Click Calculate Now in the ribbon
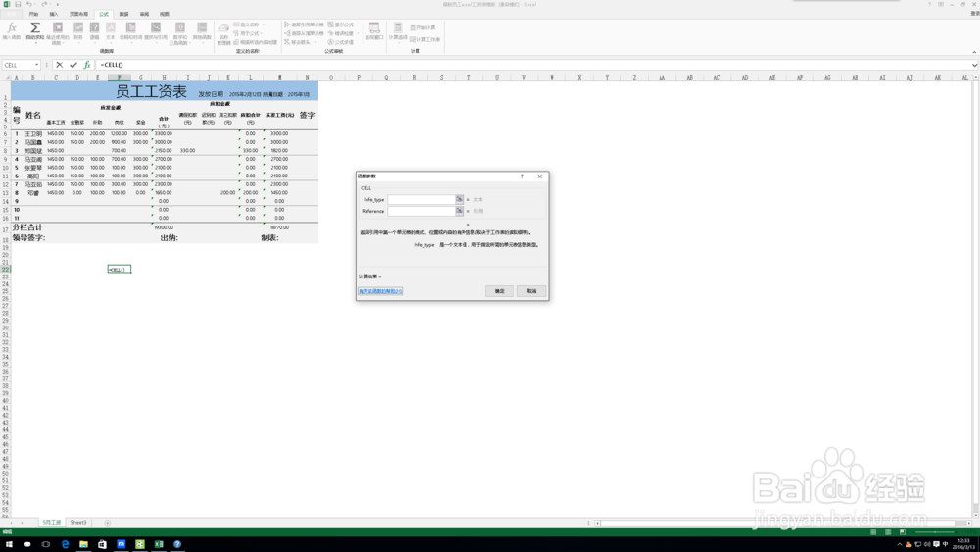This screenshot has height=552, width=980. click(x=423, y=27)
